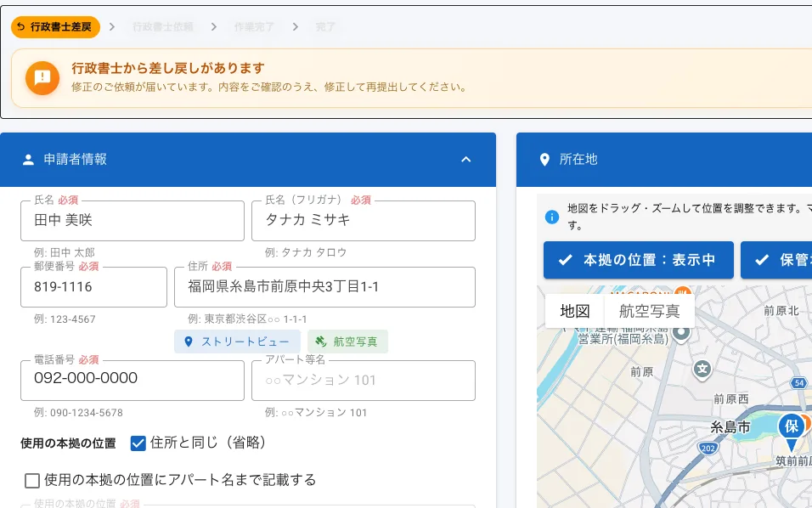
Task: Click the 行政書士差戻 status chip
Action: (x=55, y=27)
